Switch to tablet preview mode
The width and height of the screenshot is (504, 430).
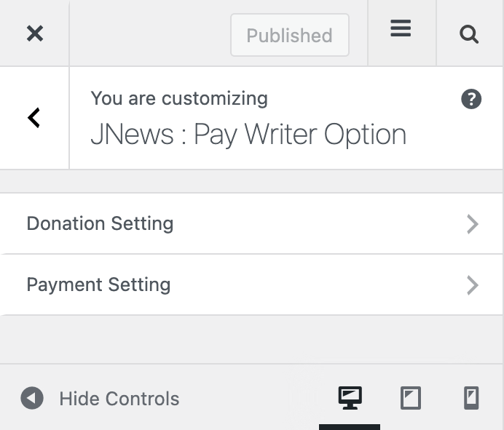411,398
